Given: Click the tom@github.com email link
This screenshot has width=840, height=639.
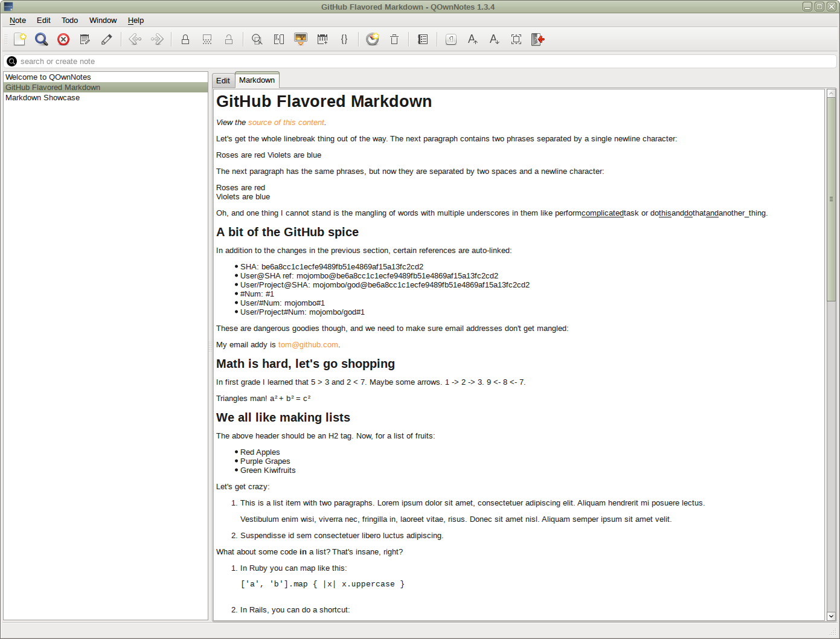Looking at the screenshot, I should pyautogui.click(x=308, y=345).
